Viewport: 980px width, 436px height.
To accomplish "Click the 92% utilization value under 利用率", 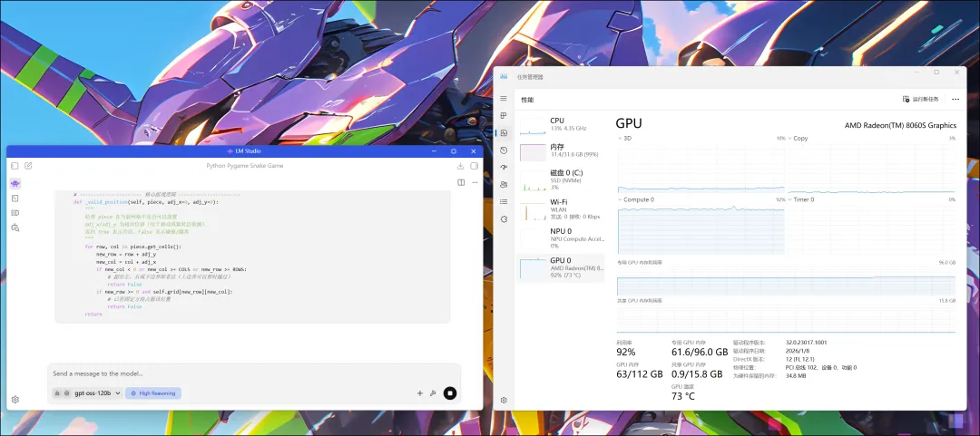I will pyautogui.click(x=626, y=353).
